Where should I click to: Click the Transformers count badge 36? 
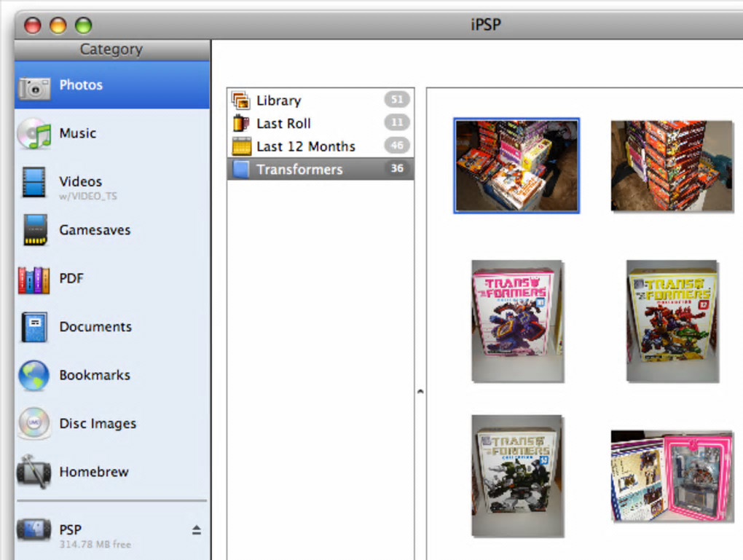[x=397, y=168]
